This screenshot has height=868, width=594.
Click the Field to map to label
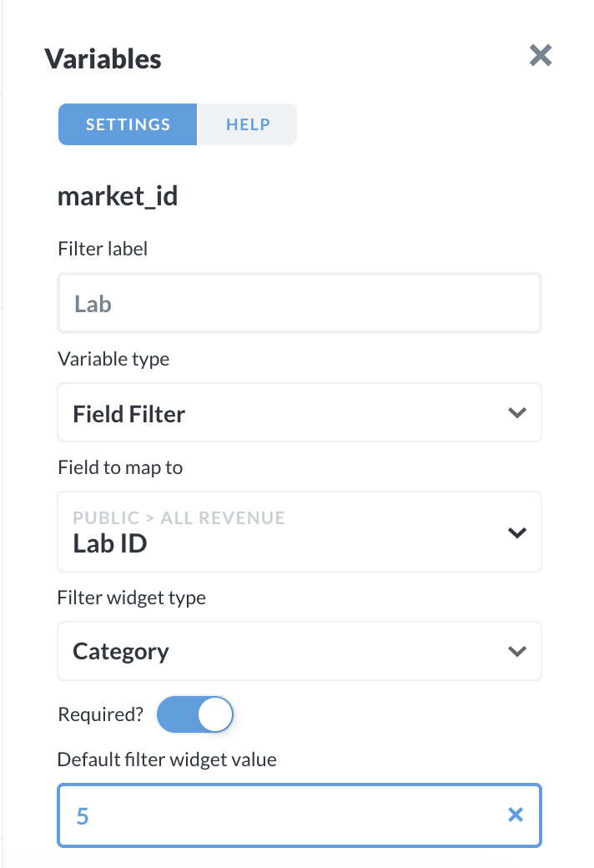pyautogui.click(x=120, y=467)
